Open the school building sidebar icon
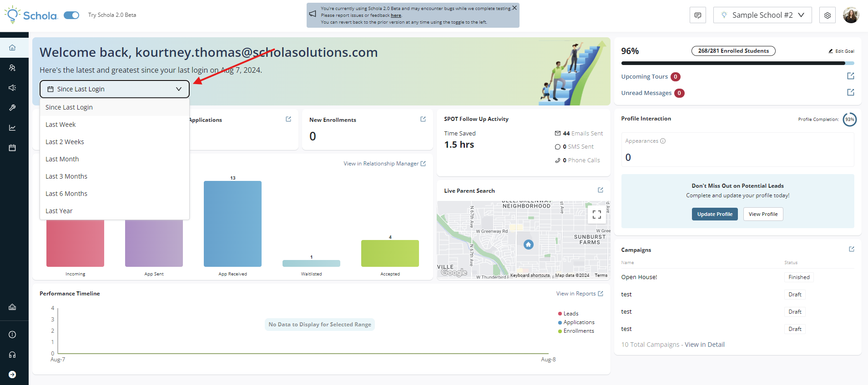The width and height of the screenshot is (868, 385). pyautogui.click(x=12, y=307)
